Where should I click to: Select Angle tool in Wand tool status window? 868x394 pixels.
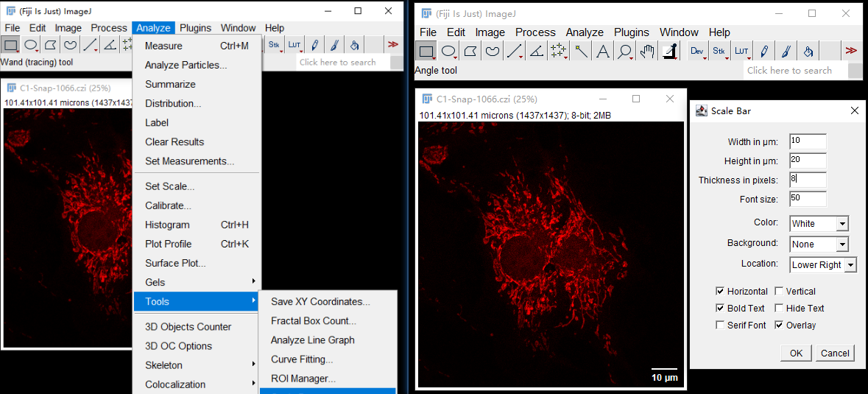pos(110,44)
